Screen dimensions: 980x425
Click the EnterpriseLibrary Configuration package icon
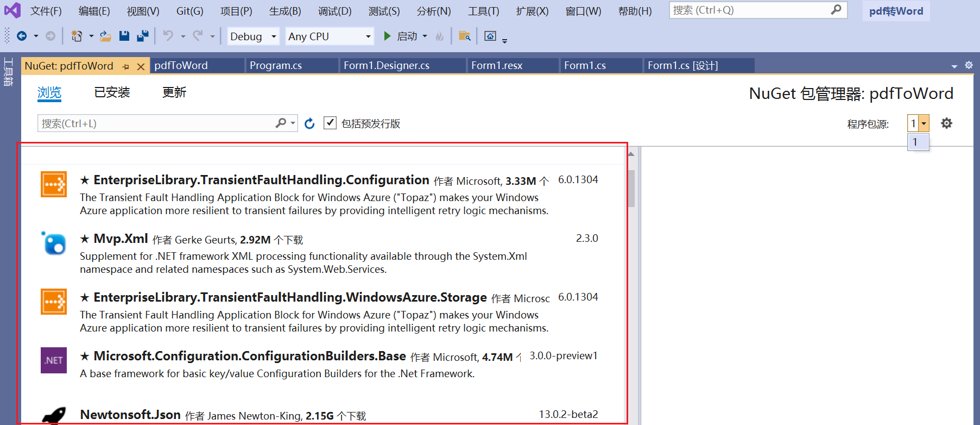click(54, 184)
